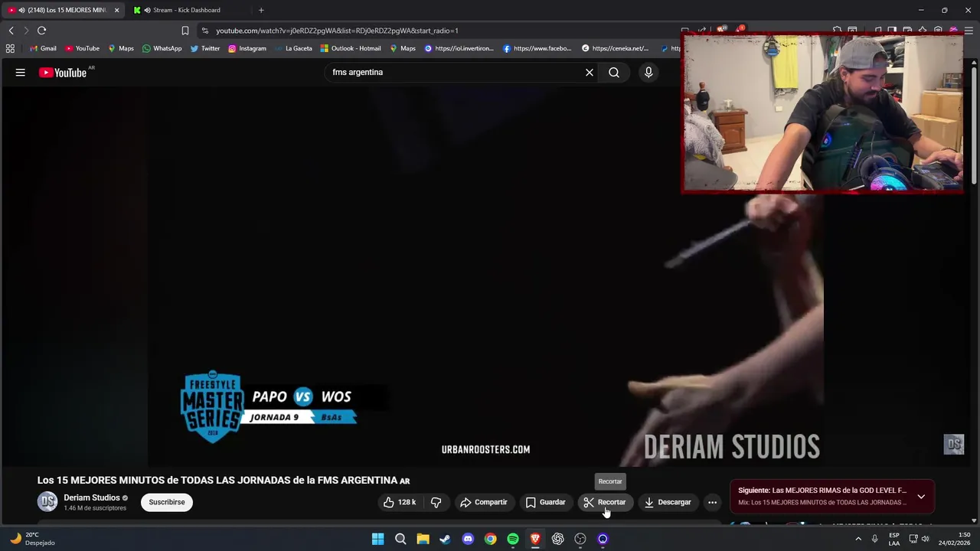
Task: Subscribe to Deriam Studios via Suscribirse
Action: point(167,502)
